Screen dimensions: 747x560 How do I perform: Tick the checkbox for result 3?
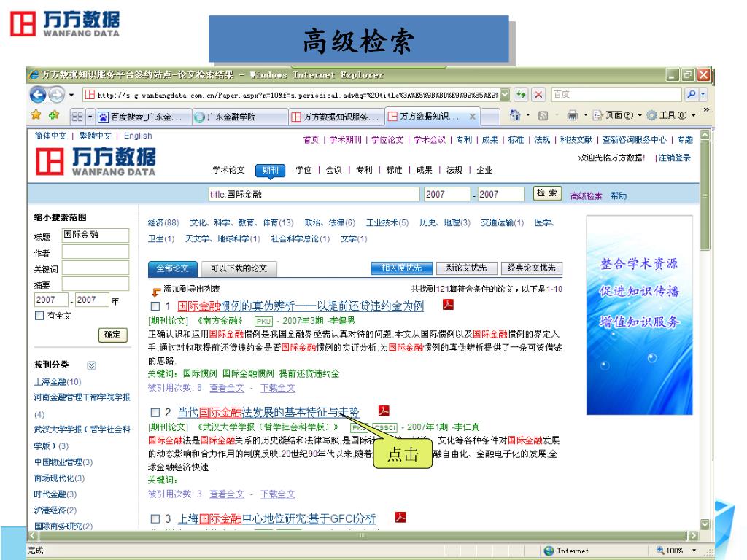pos(155,518)
